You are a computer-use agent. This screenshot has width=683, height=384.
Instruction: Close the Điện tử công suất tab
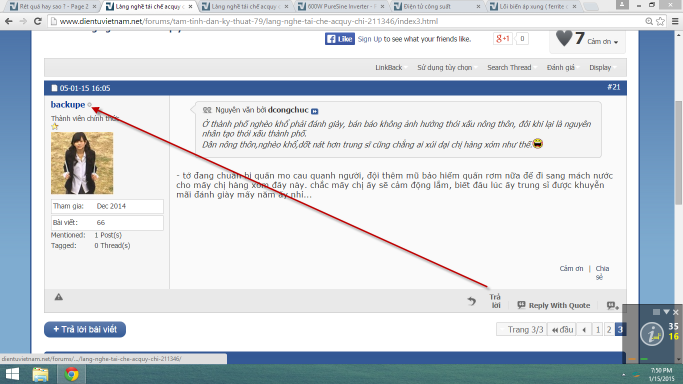(x=478, y=7)
